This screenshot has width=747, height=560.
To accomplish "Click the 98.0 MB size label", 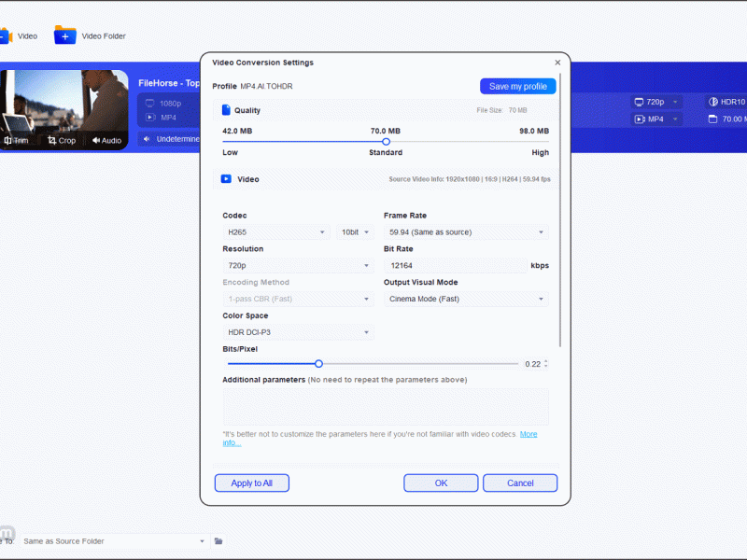I will click(534, 131).
